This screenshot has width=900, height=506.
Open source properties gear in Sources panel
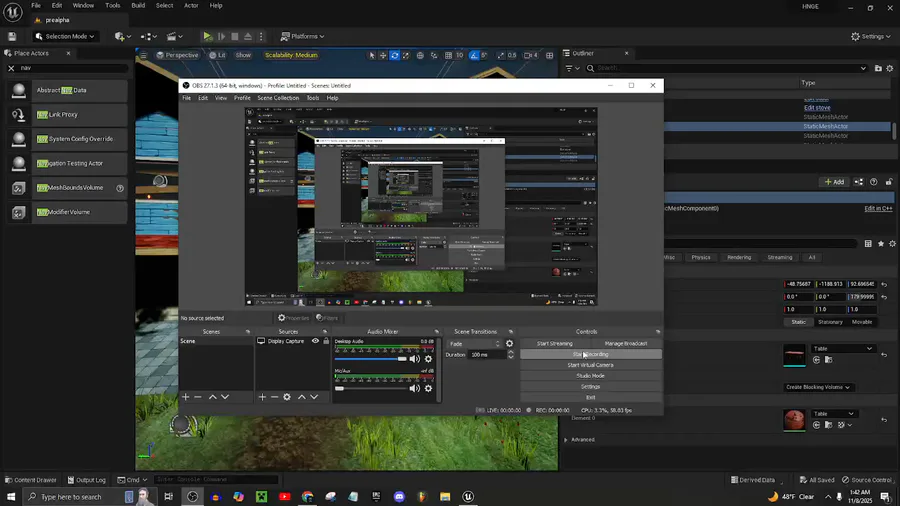[x=287, y=396]
